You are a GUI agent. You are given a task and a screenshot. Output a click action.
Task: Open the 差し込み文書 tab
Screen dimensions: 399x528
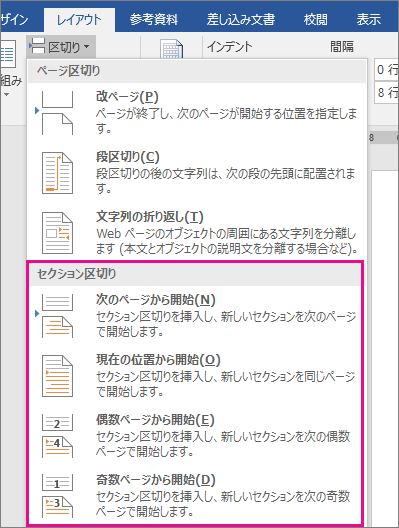[x=241, y=20]
